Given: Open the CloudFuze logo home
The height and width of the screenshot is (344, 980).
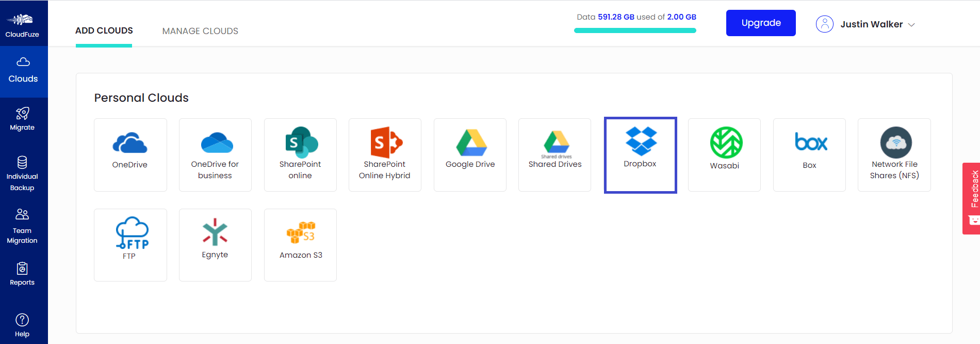Looking at the screenshot, I should coord(22,25).
